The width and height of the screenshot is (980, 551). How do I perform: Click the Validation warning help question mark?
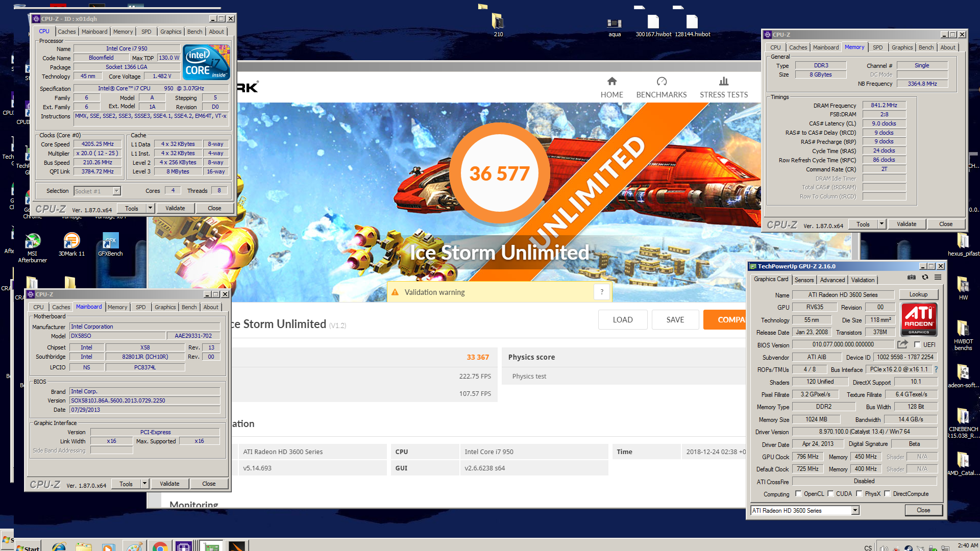(602, 292)
